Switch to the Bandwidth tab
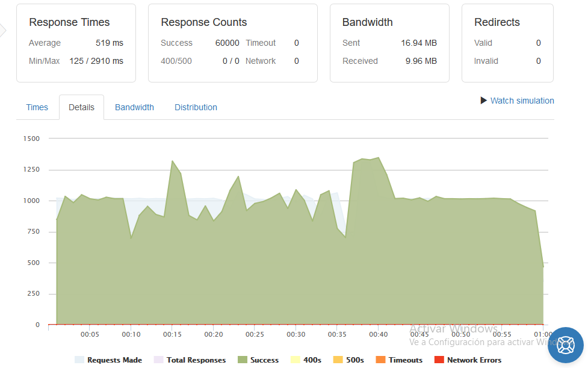The height and width of the screenshot is (368, 588). [x=134, y=107]
